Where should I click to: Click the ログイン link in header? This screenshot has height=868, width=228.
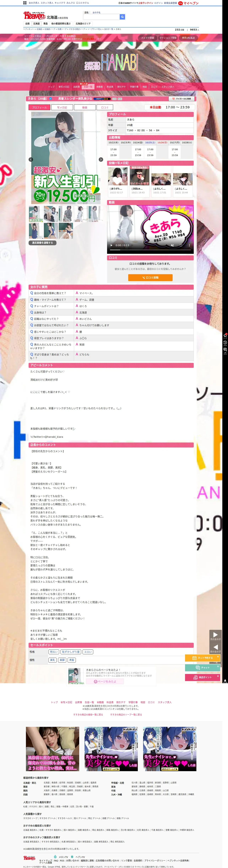pyautogui.click(x=158, y=3)
